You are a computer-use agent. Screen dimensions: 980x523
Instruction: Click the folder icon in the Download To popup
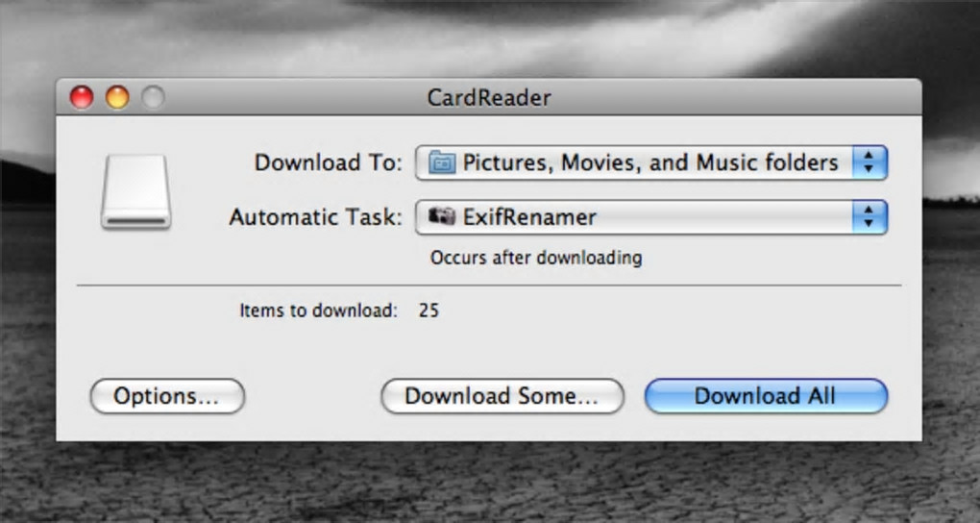pos(442,162)
